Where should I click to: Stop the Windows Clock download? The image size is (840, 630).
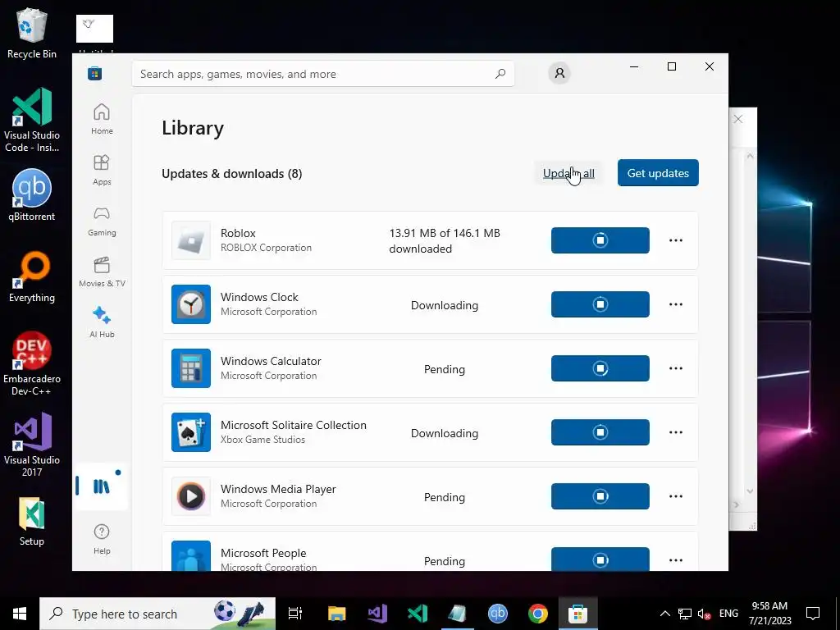(600, 304)
